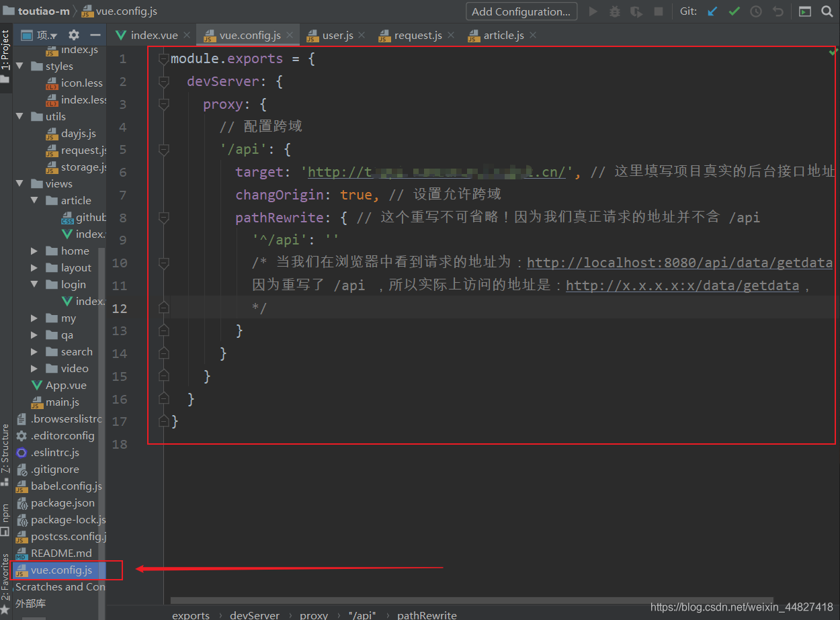The image size is (840, 620).
Task: Expand the search folder
Action: pyautogui.click(x=34, y=351)
